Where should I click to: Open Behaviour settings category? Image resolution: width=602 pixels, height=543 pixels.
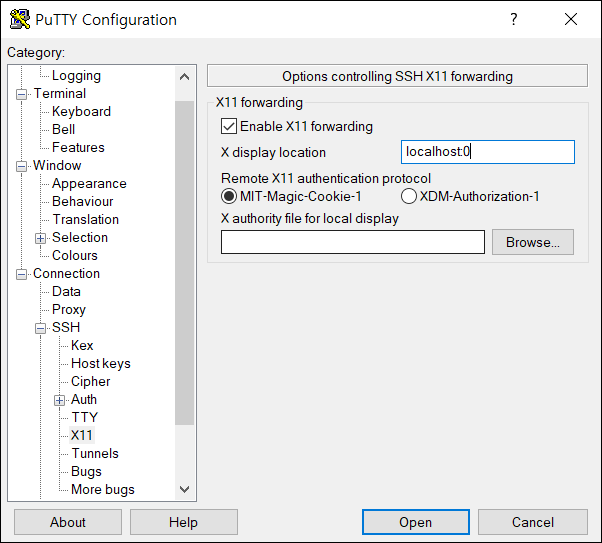coord(83,202)
